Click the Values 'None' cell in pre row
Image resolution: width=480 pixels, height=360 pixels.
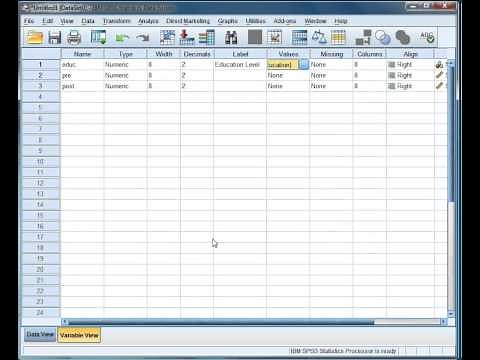coord(288,75)
